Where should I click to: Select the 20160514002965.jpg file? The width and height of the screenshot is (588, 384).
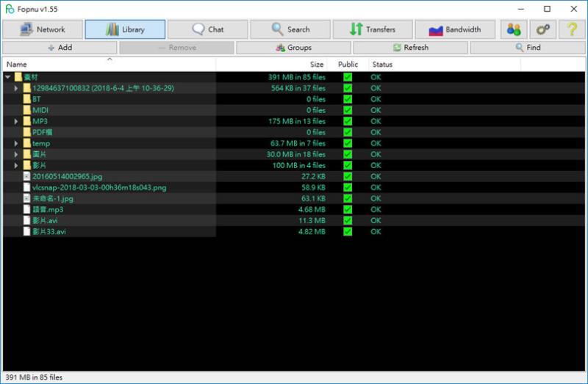point(67,176)
